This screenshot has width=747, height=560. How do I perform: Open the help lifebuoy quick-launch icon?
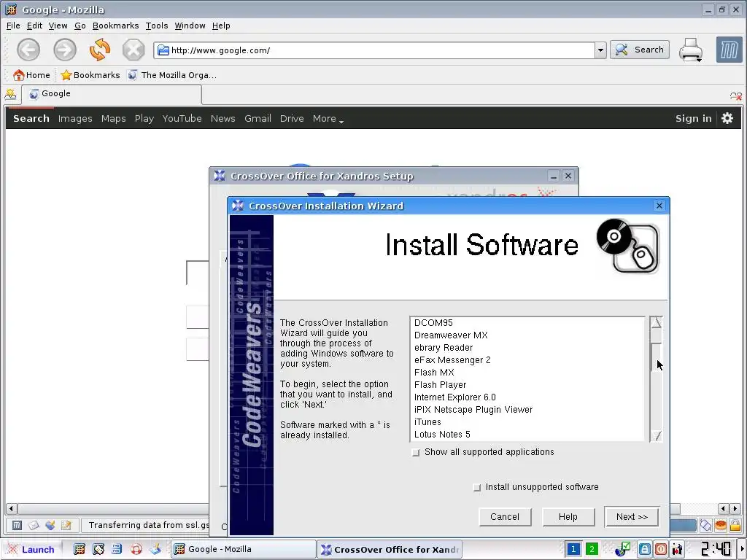tap(136, 550)
